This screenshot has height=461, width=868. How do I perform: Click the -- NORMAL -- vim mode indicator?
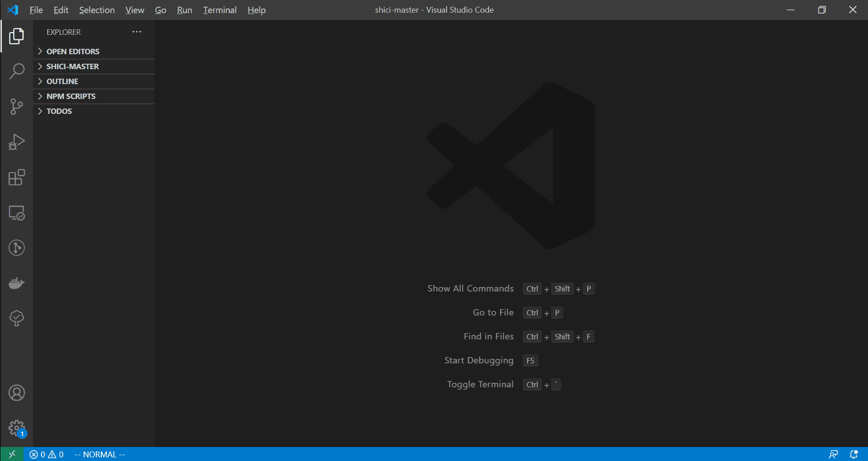99,454
